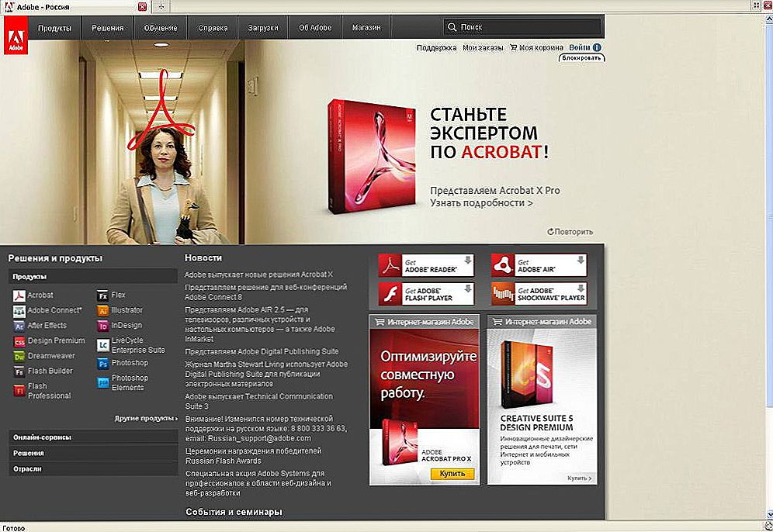
Task: Click the Illustrator product icon
Action: click(x=102, y=311)
